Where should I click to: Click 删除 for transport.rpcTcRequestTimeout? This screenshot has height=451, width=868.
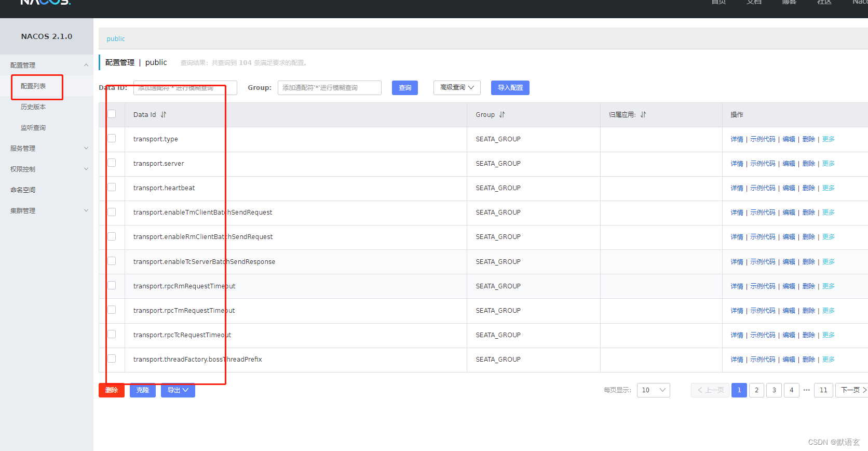(x=809, y=335)
